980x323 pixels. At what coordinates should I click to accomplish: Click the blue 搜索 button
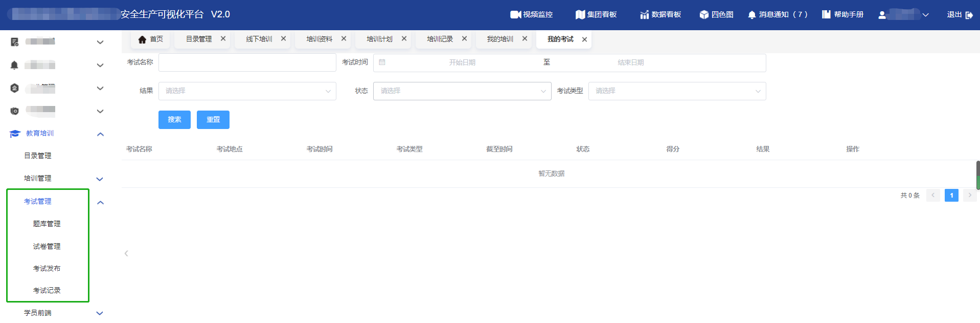pos(174,120)
